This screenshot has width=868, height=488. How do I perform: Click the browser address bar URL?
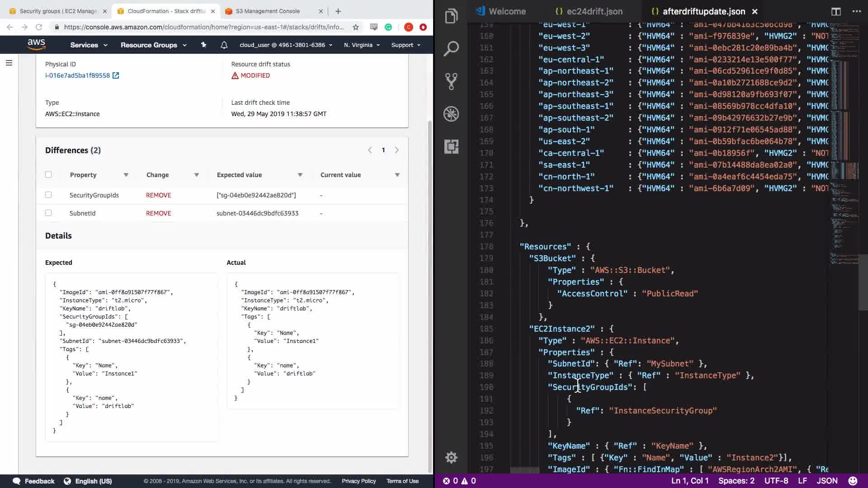[203, 27]
